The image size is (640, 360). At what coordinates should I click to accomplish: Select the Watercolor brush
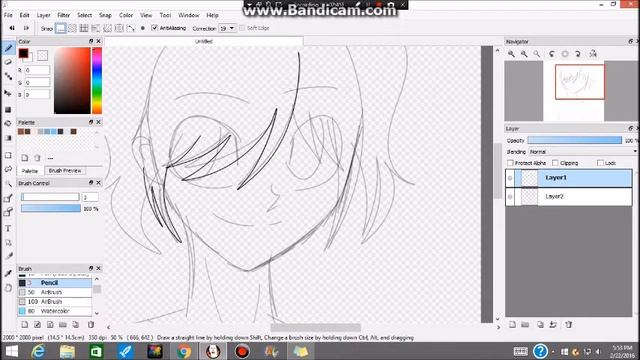(x=55, y=311)
